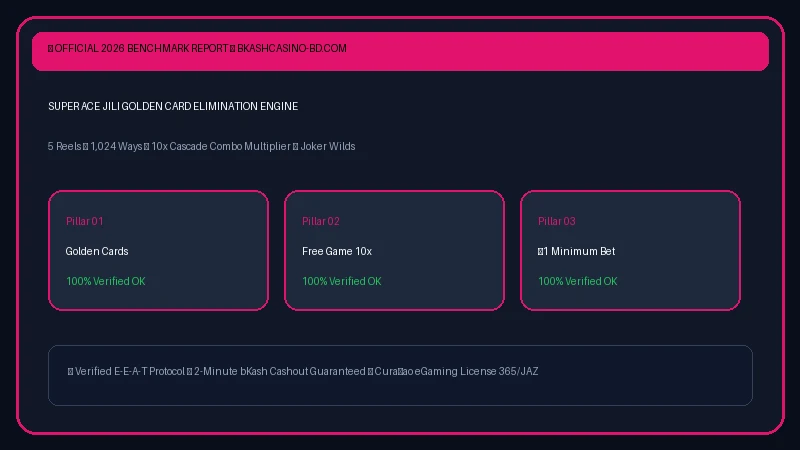Image resolution: width=800 pixels, height=450 pixels.
Task: Click the 'Pillar 03' label
Action: click(557, 221)
